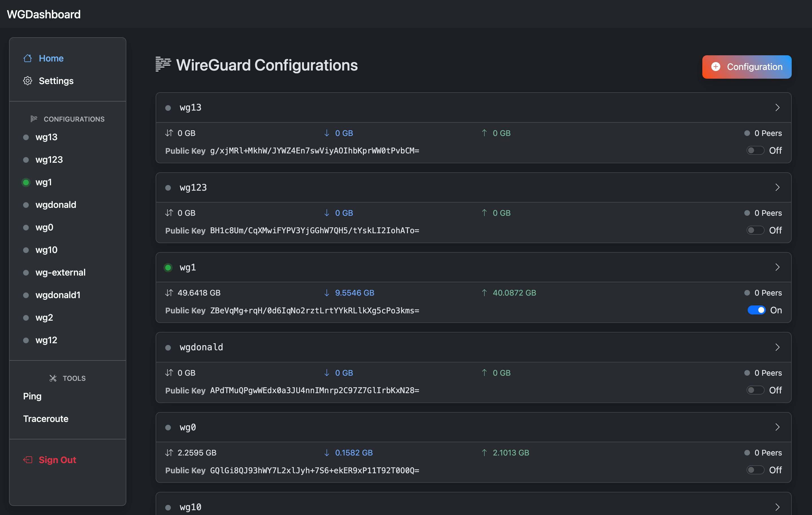Click the peers dot in the wg1 card
812x515 pixels.
[x=747, y=293]
